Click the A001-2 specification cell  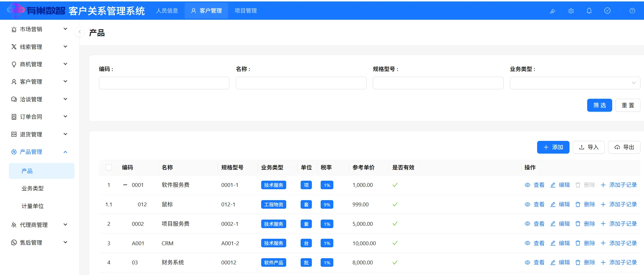coord(230,243)
